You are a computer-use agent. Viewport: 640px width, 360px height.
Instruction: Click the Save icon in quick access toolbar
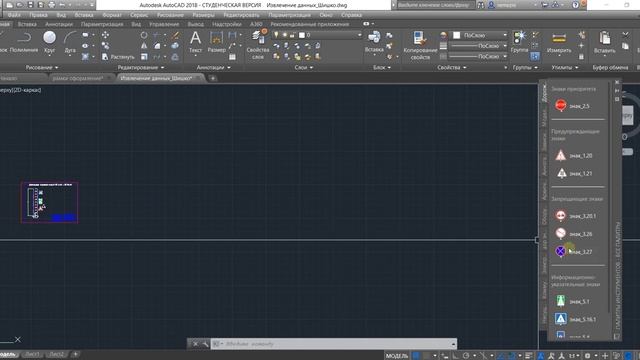[x=31, y=5]
